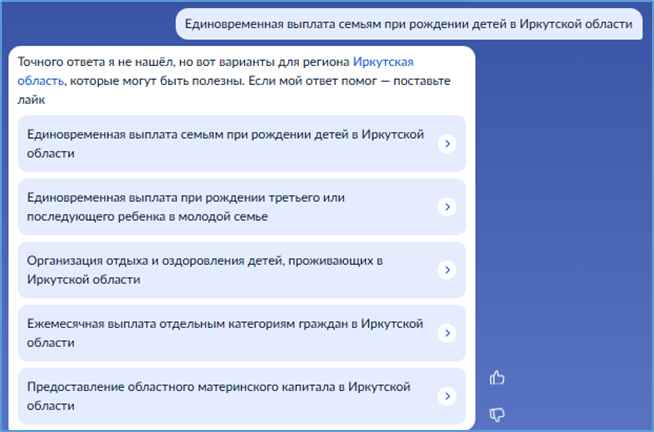Open "Ежемесячная выплата отдельным категориям граждан" option

coord(241,333)
